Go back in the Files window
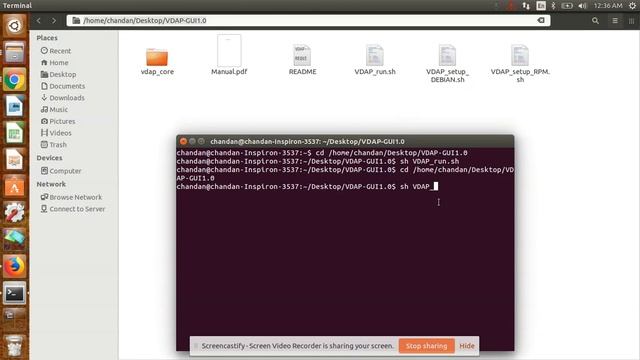 (x=39, y=20)
